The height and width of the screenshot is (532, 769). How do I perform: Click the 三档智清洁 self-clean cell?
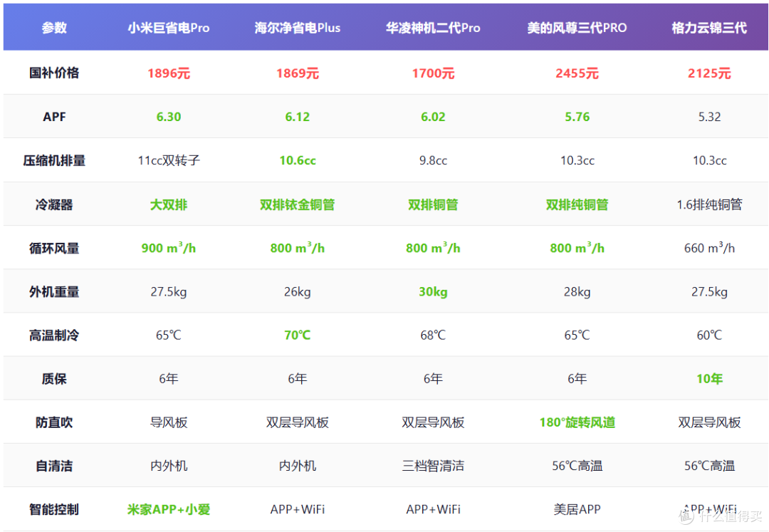(433, 466)
